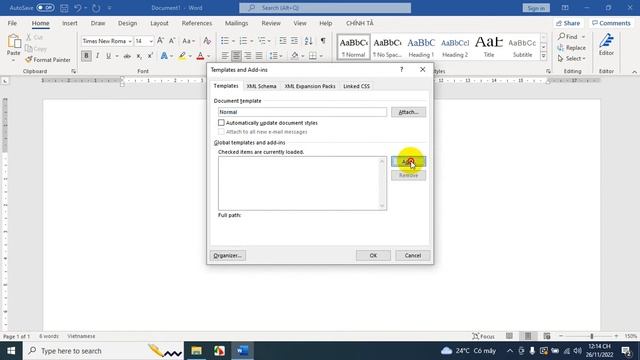Show paragraph marks pilcrow icon
The image size is (640, 360).
pyautogui.click(x=323, y=41)
